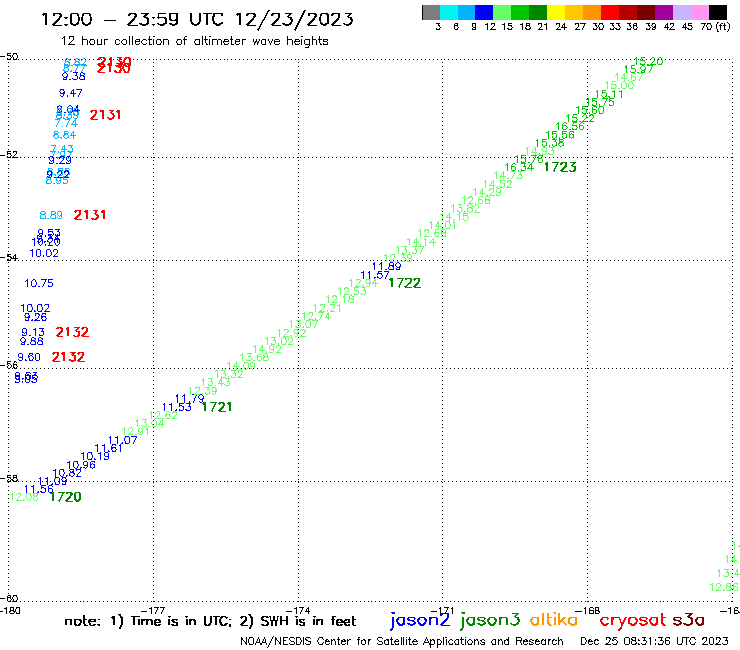Screen dimensions: 740x650
Task: Click the -177 longitude axis label
Action: coord(153,610)
